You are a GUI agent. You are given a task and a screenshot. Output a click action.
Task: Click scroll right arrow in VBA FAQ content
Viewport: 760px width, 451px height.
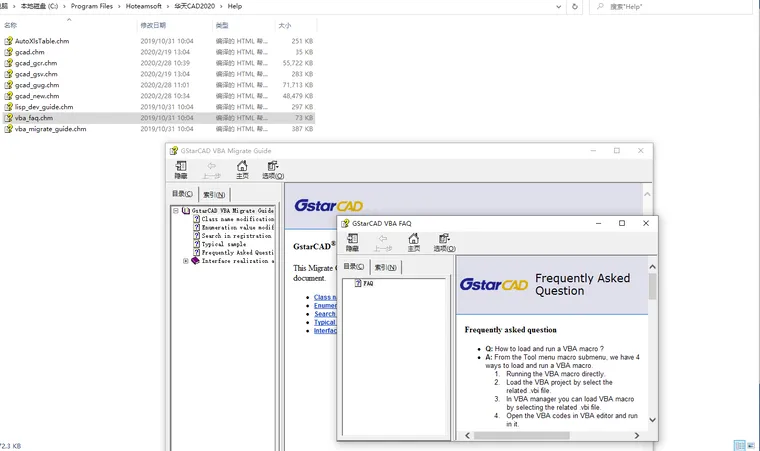[636, 436]
